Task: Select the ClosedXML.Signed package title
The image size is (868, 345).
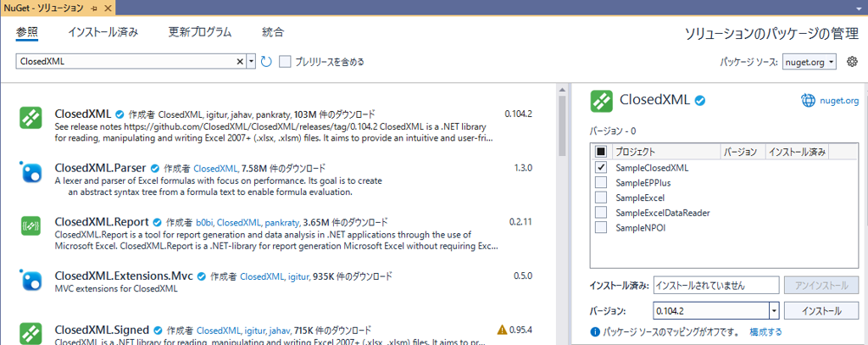Action: coord(103,330)
